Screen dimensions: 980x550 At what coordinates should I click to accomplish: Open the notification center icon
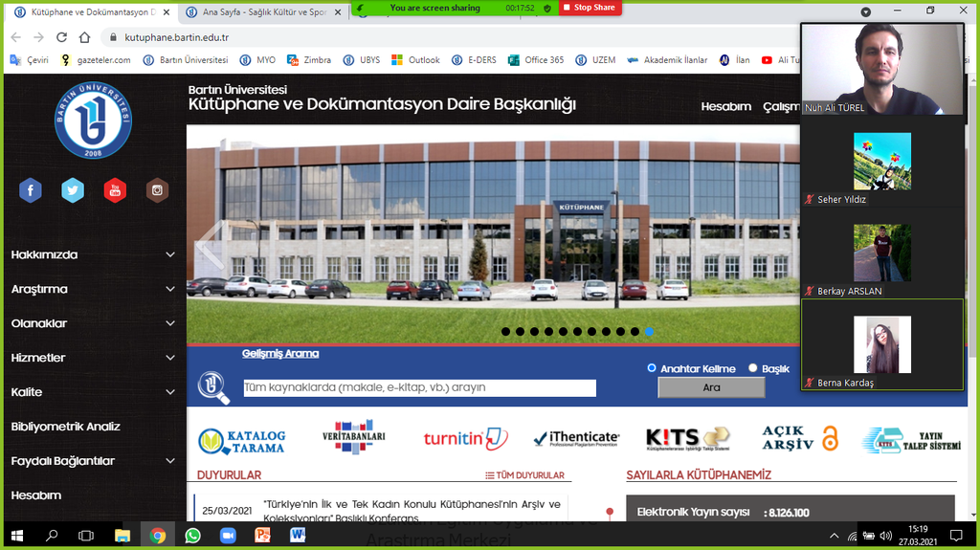tap(956, 536)
